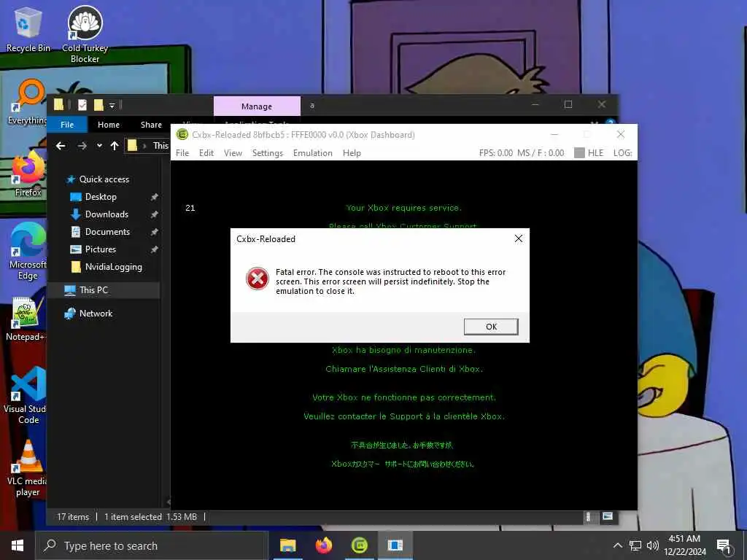Show hidden system tray icons
Screen dimensions: 747x560
click(x=617, y=545)
